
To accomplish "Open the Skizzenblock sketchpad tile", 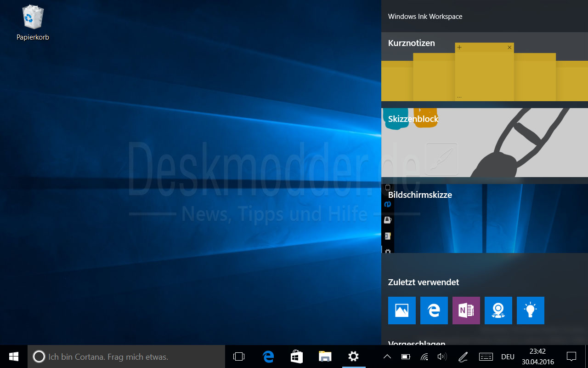I will [x=485, y=143].
